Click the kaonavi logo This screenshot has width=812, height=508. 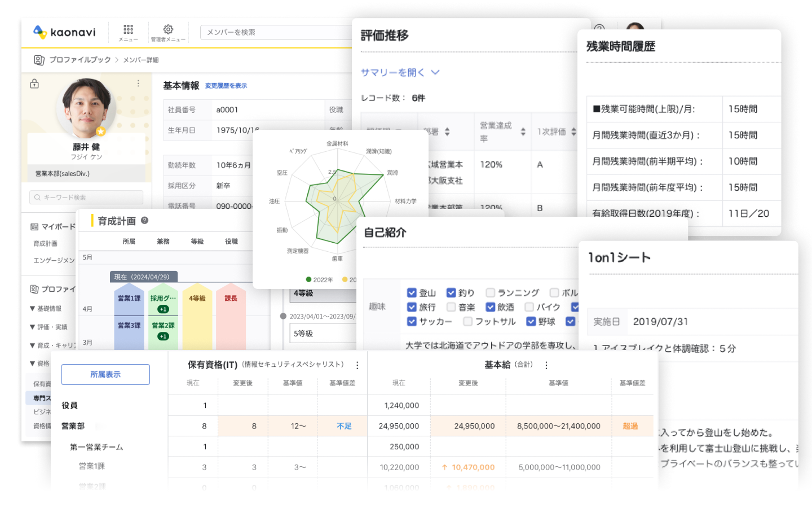[x=64, y=32]
